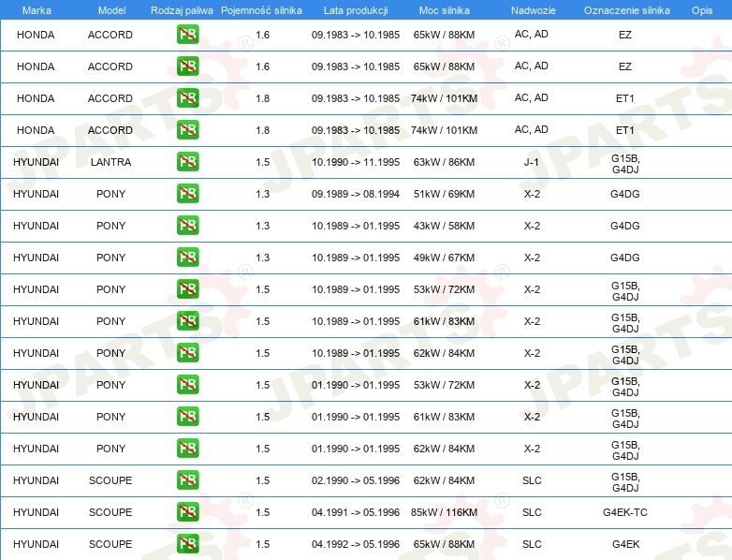Select the 02.1990 -> 05.1996 production years cell

pyautogui.click(x=356, y=480)
